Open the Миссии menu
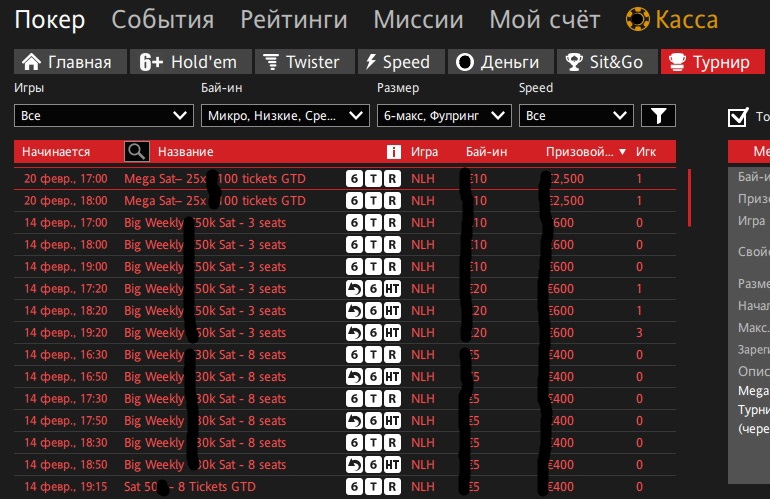770x499 pixels. (x=418, y=20)
